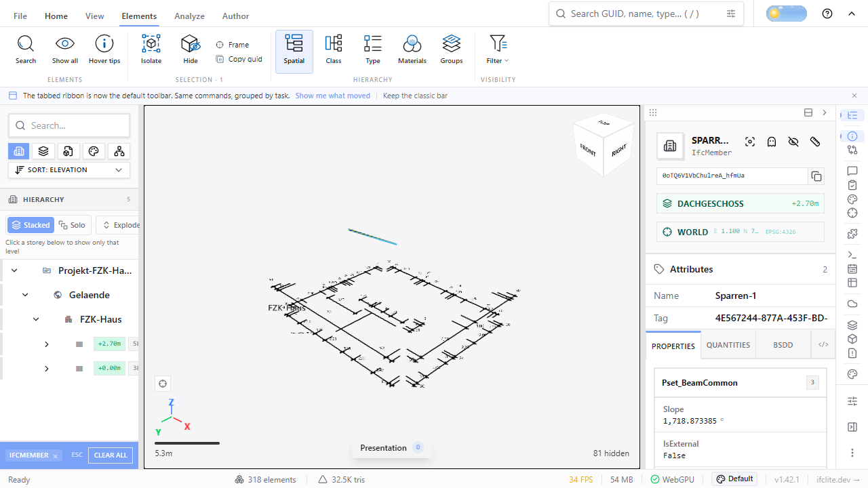Open the Filter dropdown in ribbon
The height and width of the screenshot is (488, 868).
point(498,49)
